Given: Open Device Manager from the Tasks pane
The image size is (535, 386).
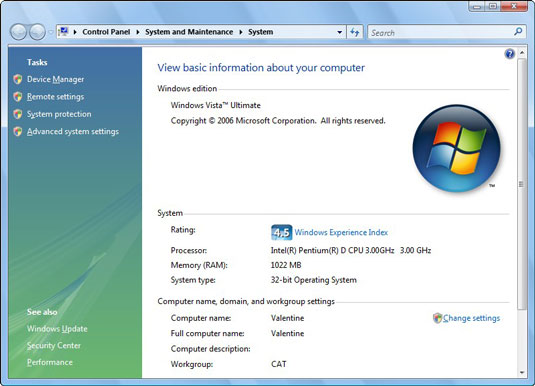Looking at the screenshot, I should click(55, 79).
